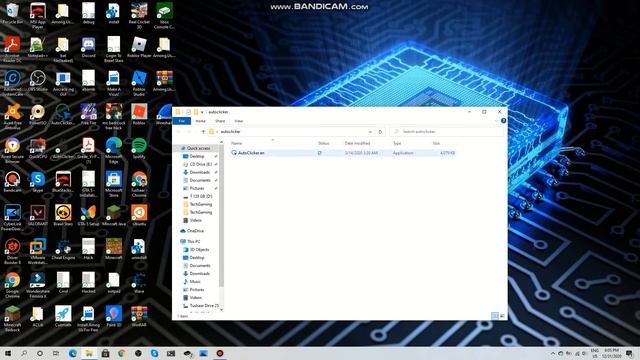Select the VALORANT desktop icon
This screenshot has width=640, height=360.
[x=38, y=216]
